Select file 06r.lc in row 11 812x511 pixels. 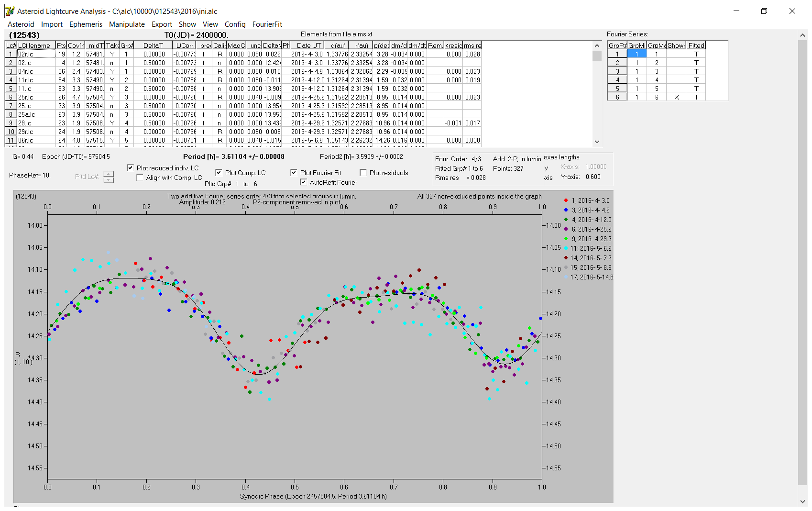[36, 140]
